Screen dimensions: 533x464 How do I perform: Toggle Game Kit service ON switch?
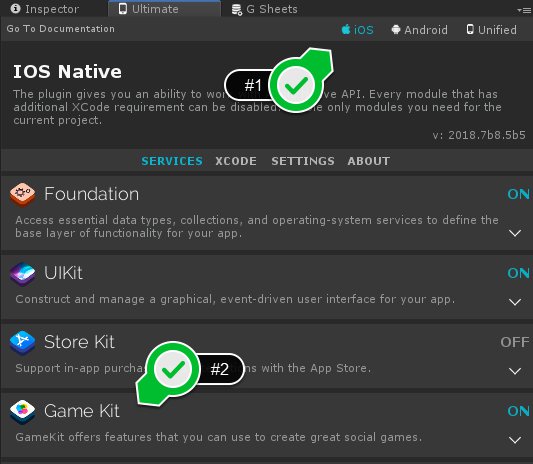tap(518, 411)
